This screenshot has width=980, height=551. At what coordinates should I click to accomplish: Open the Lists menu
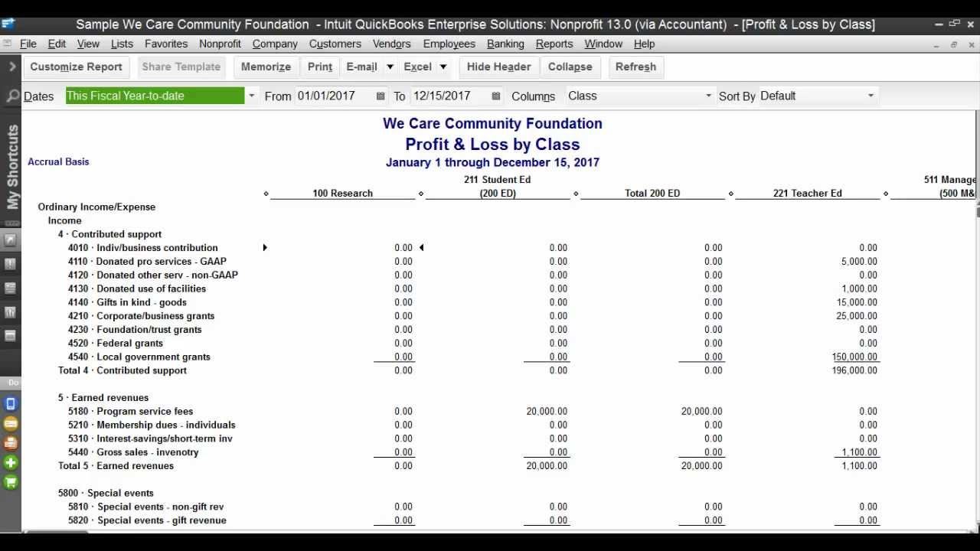coord(122,44)
